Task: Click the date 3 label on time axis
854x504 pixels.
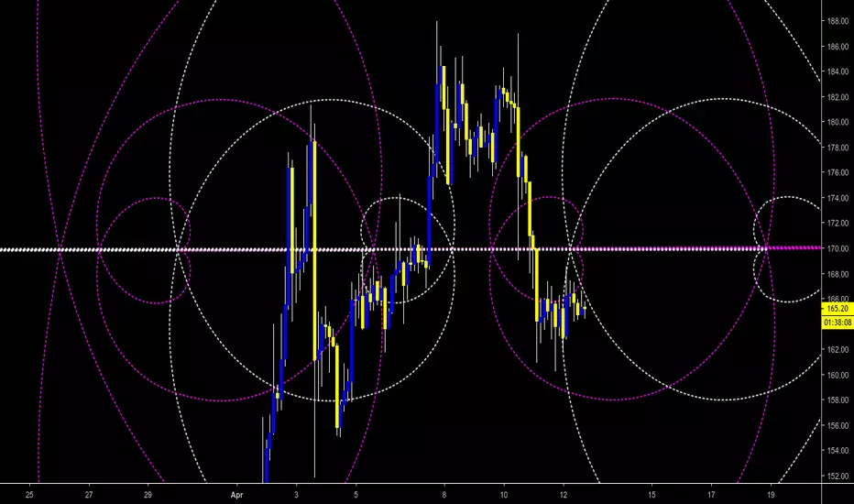Action: coord(296,495)
